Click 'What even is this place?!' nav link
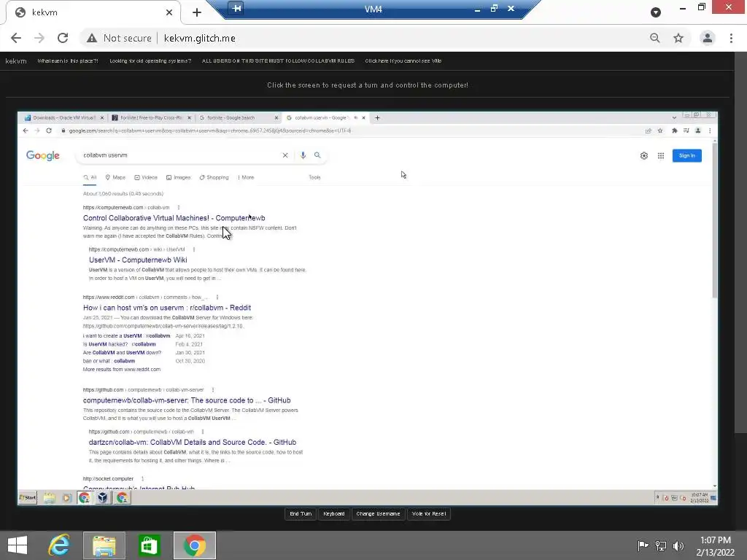The width and height of the screenshot is (747, 560). coord(68,61)
